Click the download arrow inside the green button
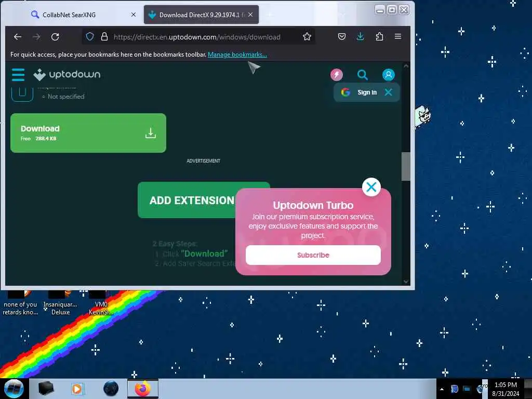The image size is (532, 399). [151, 133]
